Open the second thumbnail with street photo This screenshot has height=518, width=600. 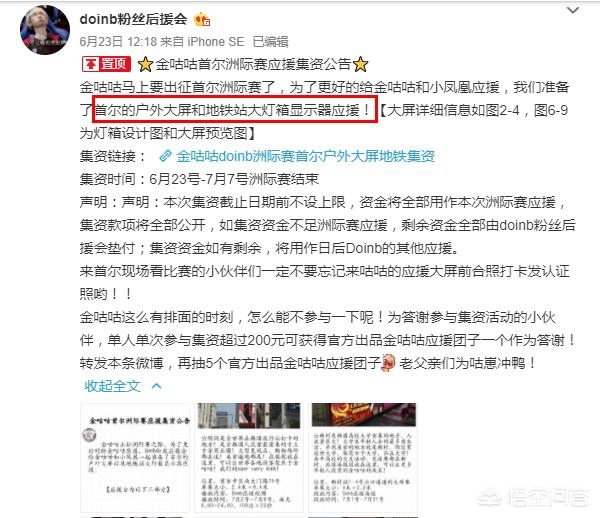coord(249,457)
